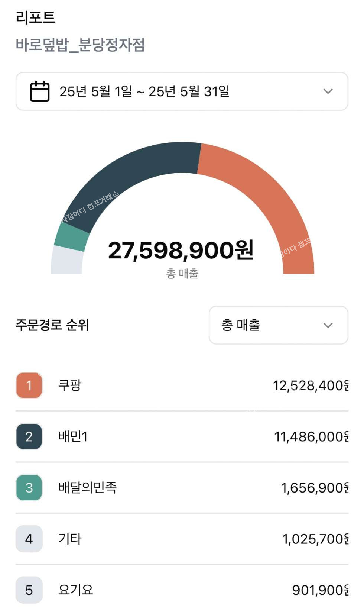Screen dimensions: 364x613
Task: Click the calendar icon in date selector
Action: pos(39,91)
